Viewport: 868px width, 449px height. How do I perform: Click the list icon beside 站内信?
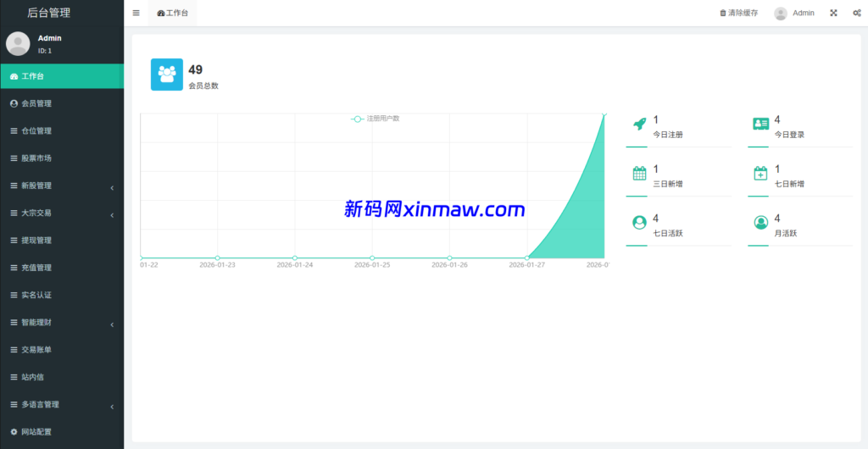pyautogui.click(x=14, y=377)
